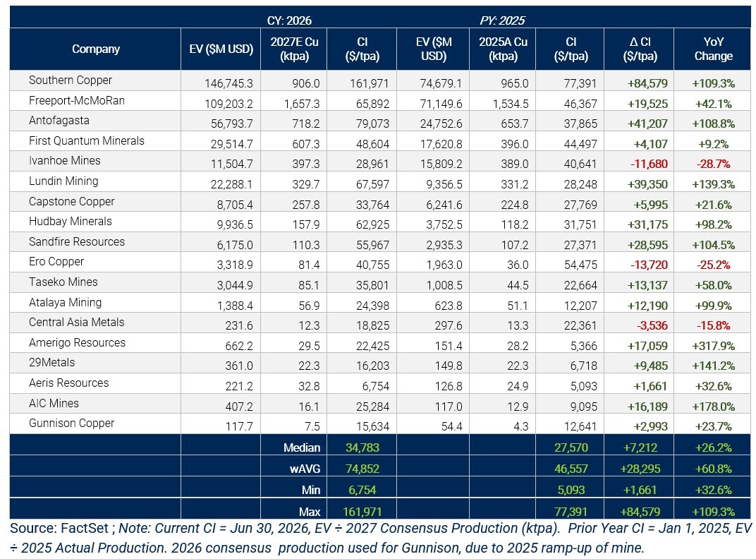
Task: Select Aeris Resources company name
Action: tap(69, 383)
